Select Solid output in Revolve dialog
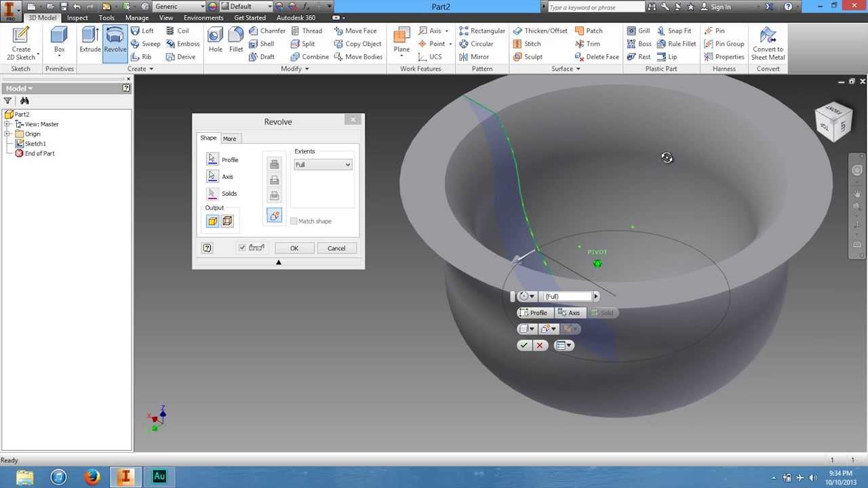 coord(213,221)
